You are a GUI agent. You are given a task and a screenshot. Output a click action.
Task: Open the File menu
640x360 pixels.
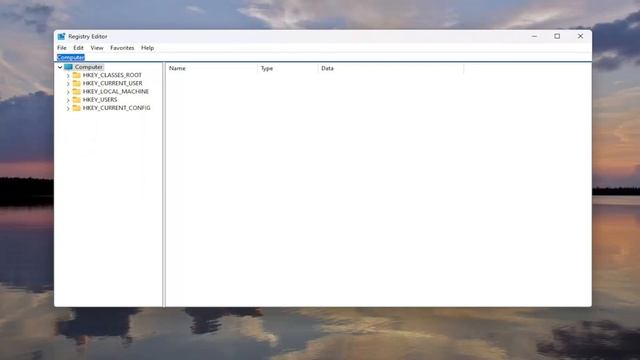pyautogui.click(x=62, y=48)
